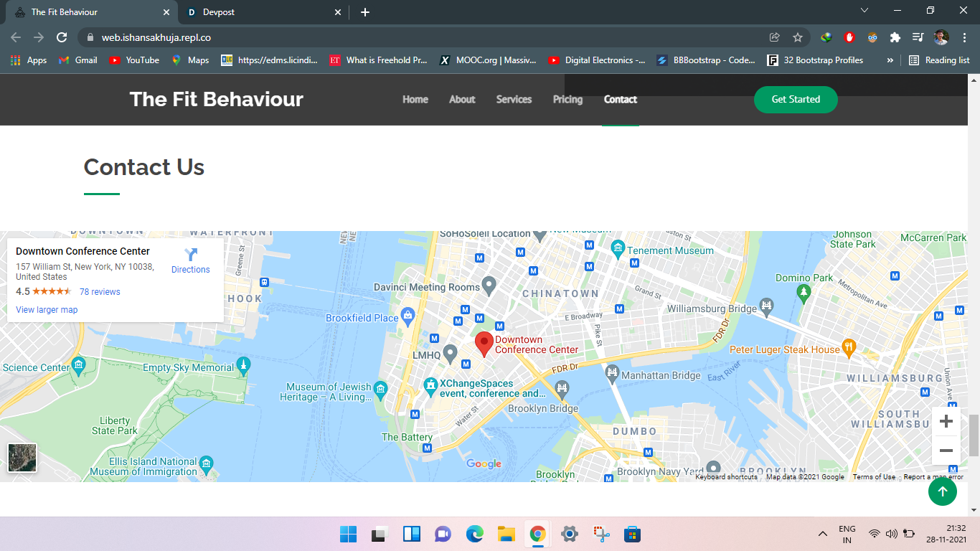Open the Reading list
The image size is (980, 551).
(939, 60)
